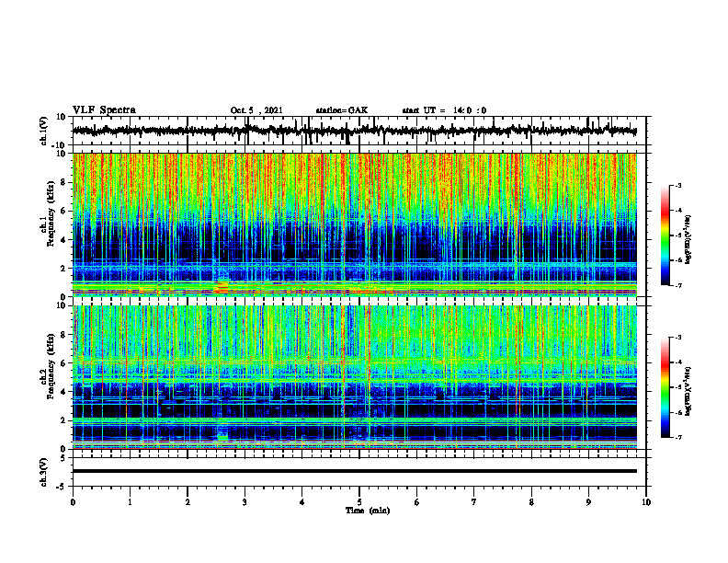Click the "8" kHz tick of ch.1 spectrogram

[63, 182]
